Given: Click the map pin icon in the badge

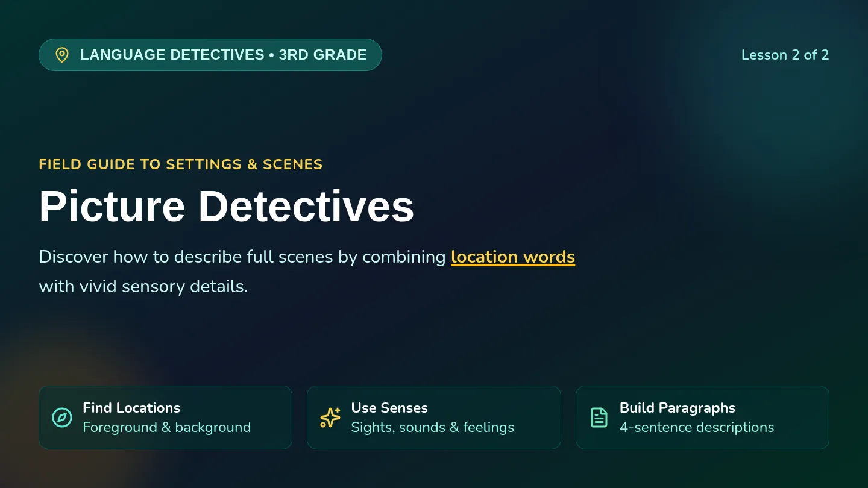Looking at the screenshot, I should [x=62, y=55].
